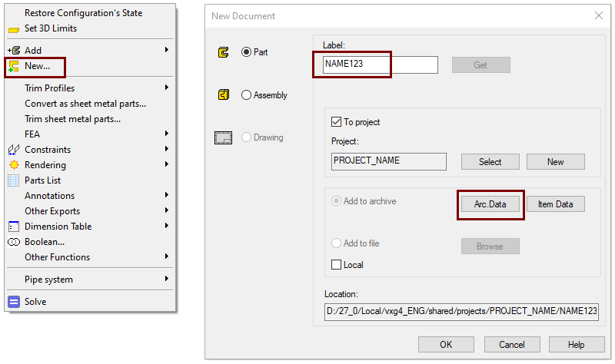
Task: Expand the Dimension Table submenu arrow
Action: tap(167, 226)
